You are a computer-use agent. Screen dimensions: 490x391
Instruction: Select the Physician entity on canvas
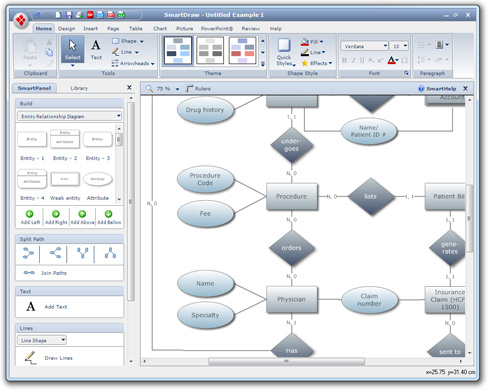pos(292,300)
